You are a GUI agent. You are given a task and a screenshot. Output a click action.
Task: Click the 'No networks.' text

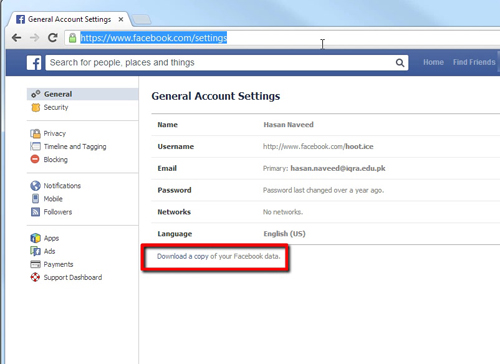coord(283,212)
